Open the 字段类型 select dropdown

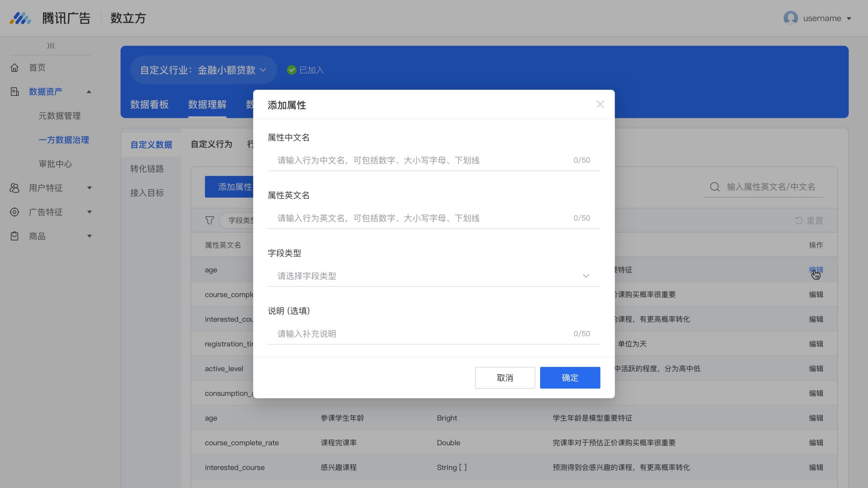pyautogui.click(x=434, y=276)
